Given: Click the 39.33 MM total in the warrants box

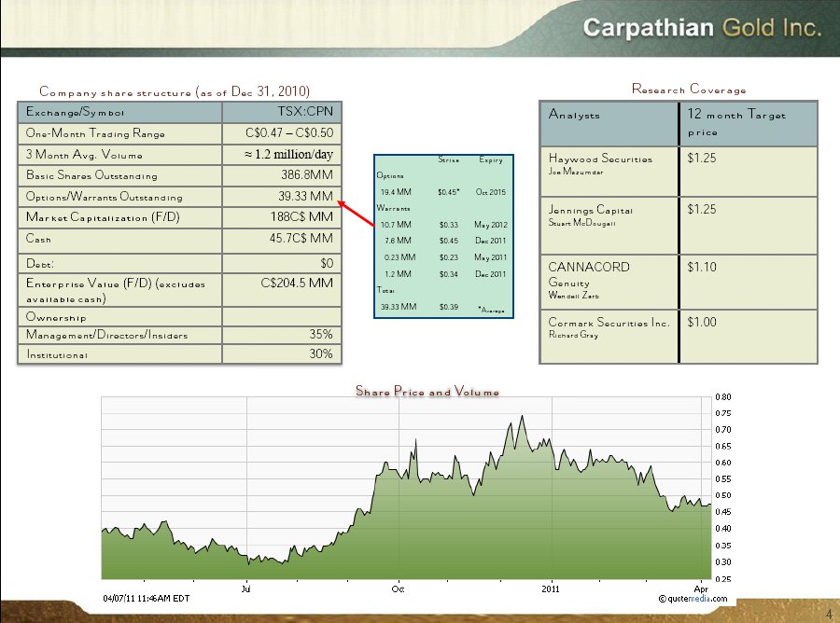Looking at the screenshot, I should [398, 306].
